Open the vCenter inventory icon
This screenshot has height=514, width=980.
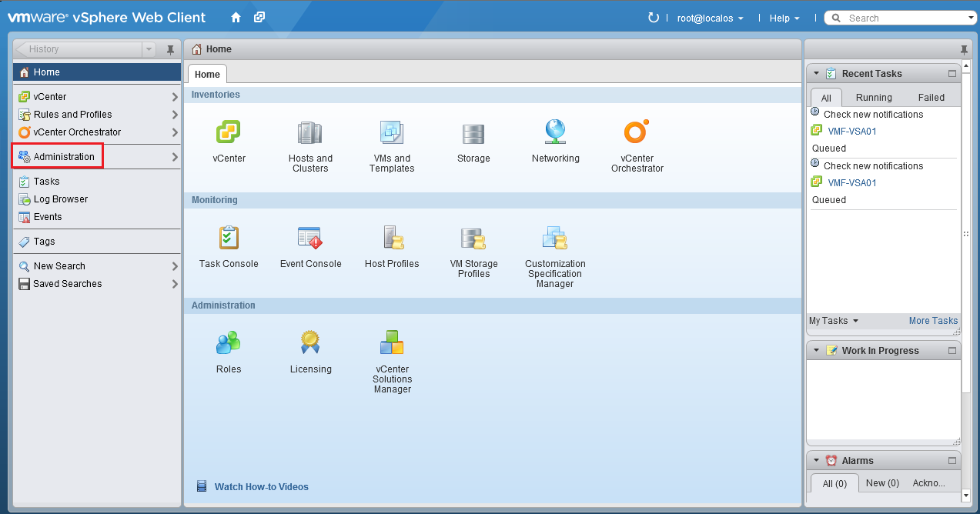point(229,133)
